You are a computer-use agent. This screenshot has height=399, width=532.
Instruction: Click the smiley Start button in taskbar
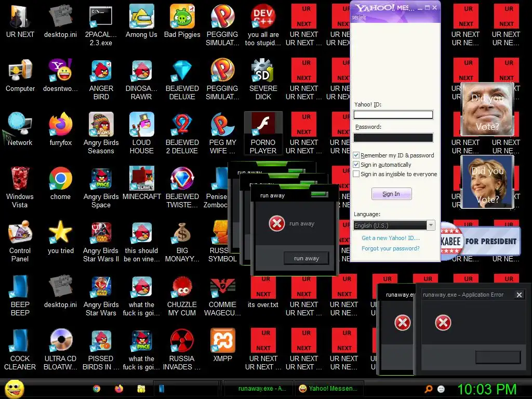tap(14, 389)
